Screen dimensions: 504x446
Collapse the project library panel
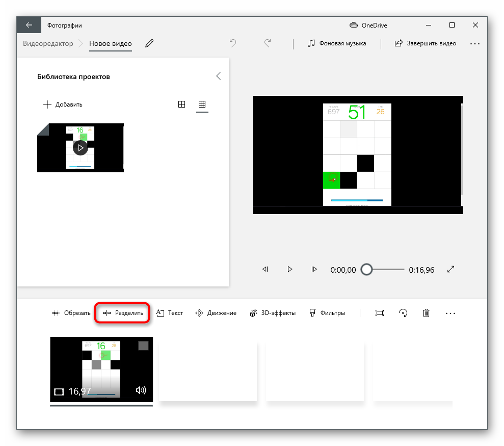pos(218,76)
